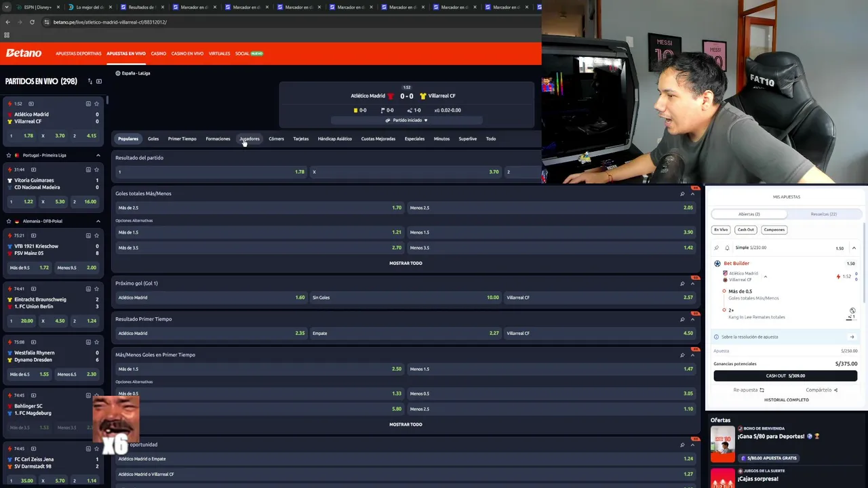
Task: Switch to the Resueltas (22) bets tab
Action: [x=824, y=214]
